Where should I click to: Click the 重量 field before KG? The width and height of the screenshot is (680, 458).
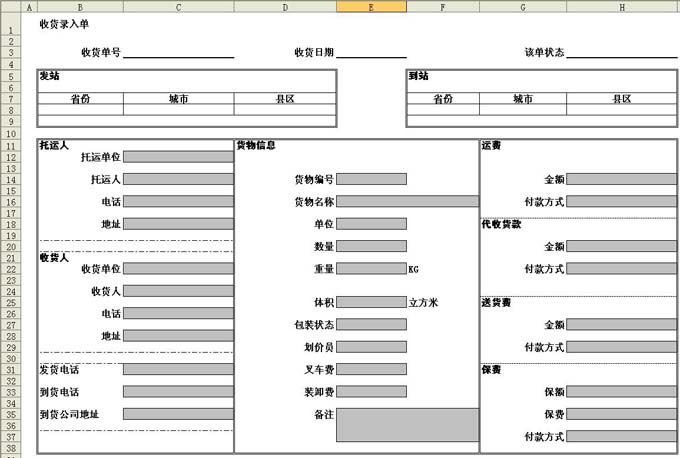pyautogui.click(x=371, y=269)
